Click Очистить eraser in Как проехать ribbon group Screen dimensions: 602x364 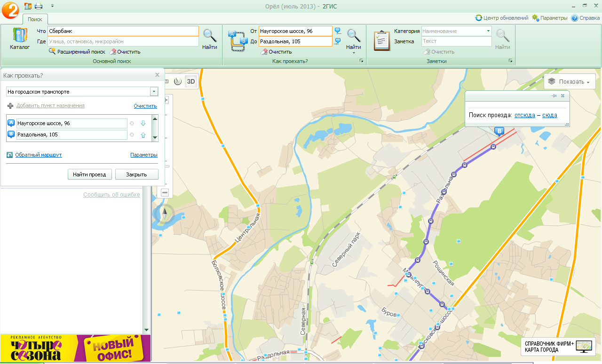pyautogui.click(x=277, y=52)
